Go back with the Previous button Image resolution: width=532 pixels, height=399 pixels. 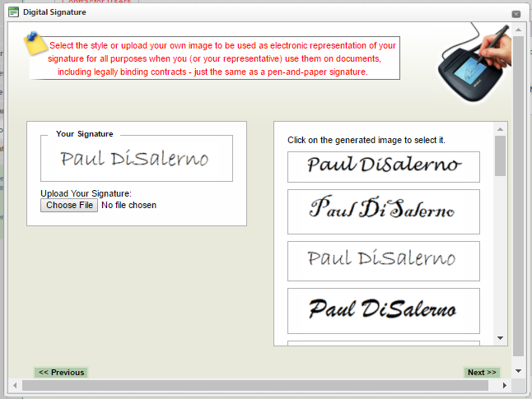coord(61,373)
